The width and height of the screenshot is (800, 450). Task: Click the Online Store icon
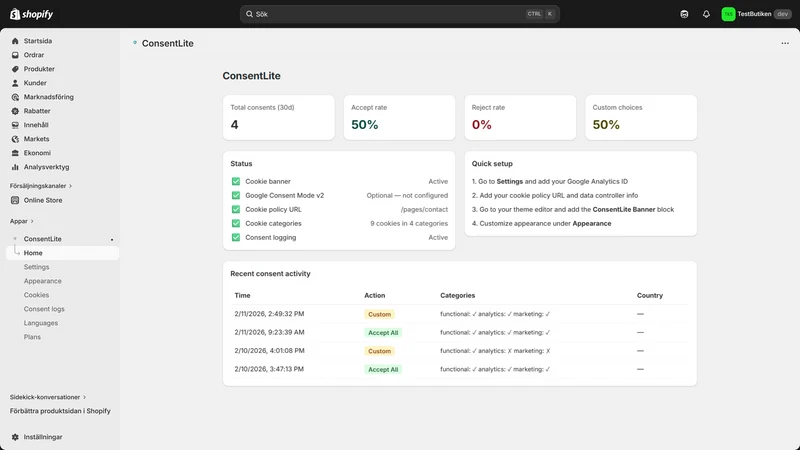click(15, 200)
